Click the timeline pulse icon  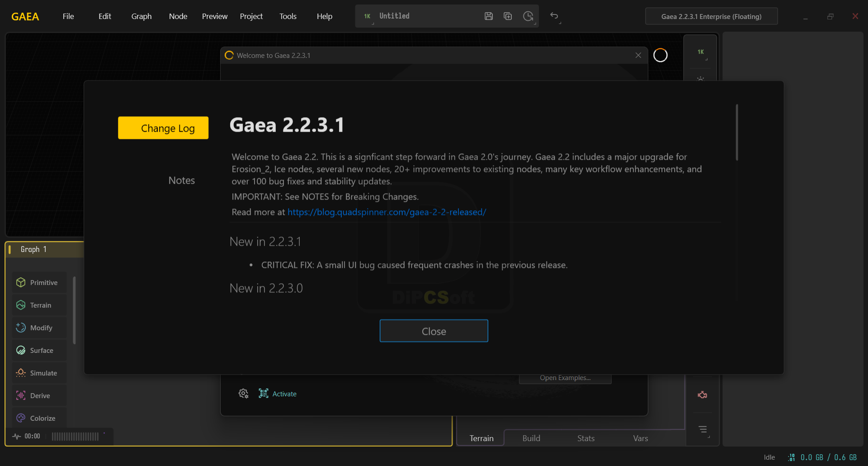[17, 436]
